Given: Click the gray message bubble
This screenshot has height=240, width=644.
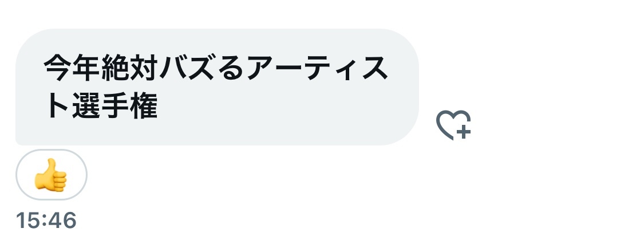Looking at the screenshot, I should tap(217, 87).
